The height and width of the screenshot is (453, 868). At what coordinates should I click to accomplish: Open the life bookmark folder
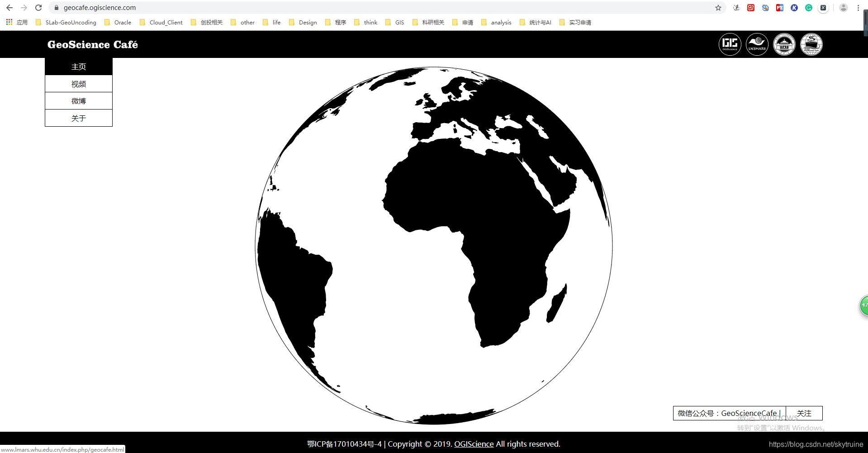click(x=271, y=22)
